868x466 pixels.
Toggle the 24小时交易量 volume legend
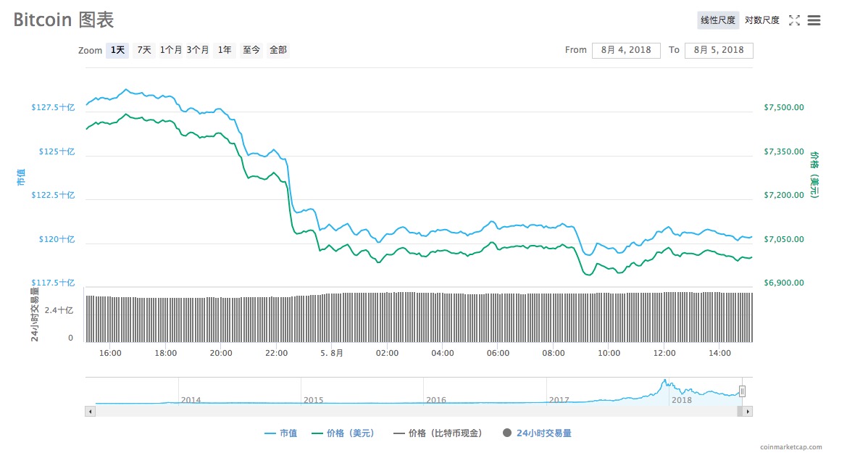[537, 433]
